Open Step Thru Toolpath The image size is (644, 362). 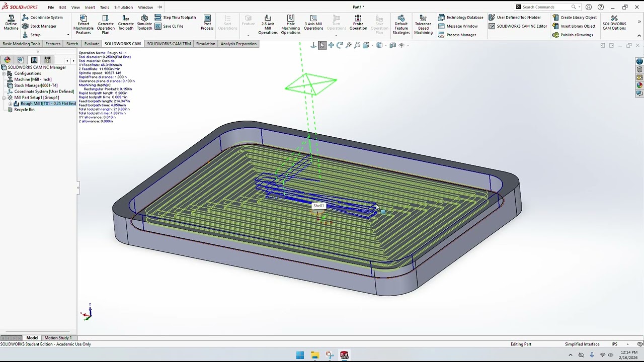(x=175, y=18)
